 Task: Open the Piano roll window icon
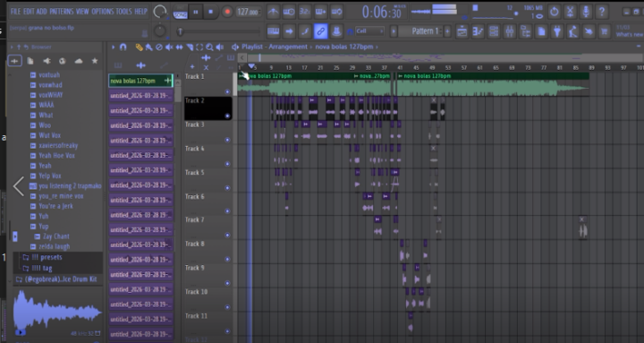click(478, 31)
